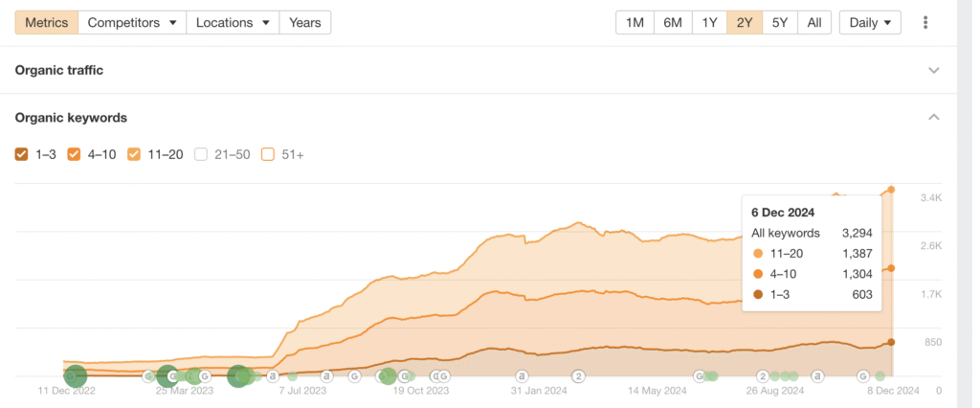The width and height of the screenshot is (980, 408).
Task: Open the Competitors dropdown
Action: 132,22
